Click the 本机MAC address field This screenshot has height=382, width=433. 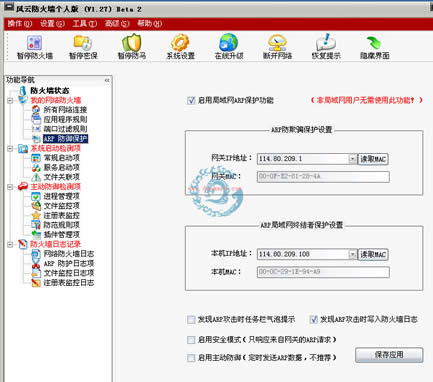point(323,272)
